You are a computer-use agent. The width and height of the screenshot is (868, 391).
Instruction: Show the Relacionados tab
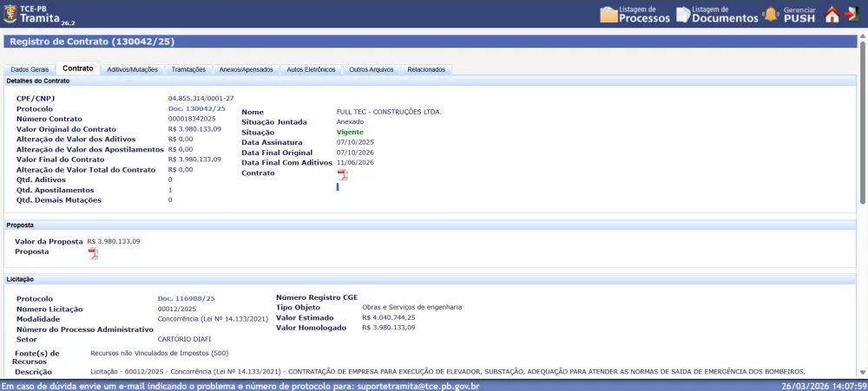click(426, 69)
